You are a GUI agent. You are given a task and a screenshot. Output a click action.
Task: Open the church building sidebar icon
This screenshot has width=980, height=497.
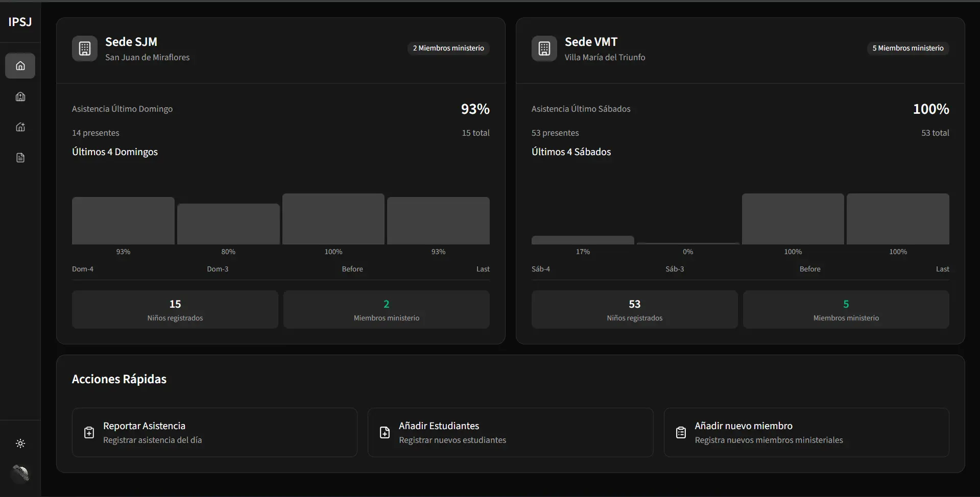20,96
